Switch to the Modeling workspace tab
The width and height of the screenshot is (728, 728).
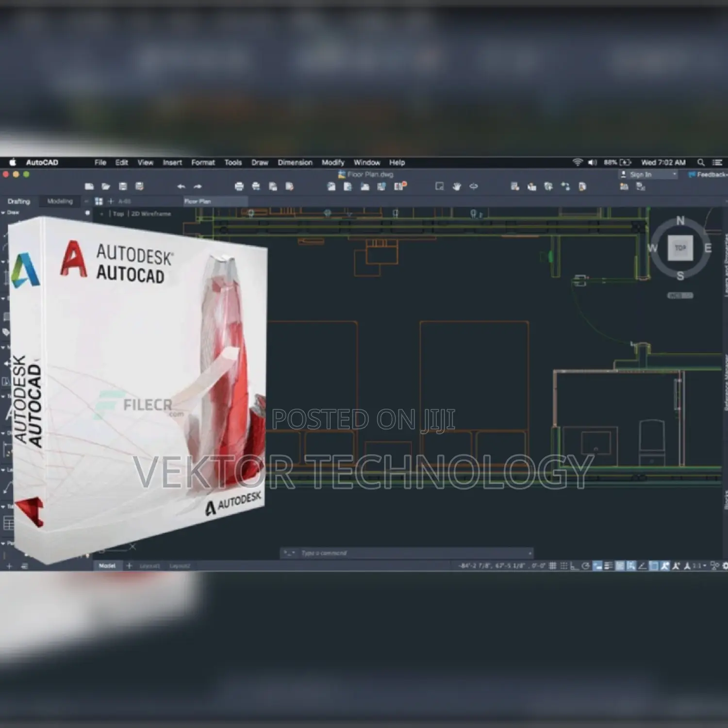click(60, 201)
